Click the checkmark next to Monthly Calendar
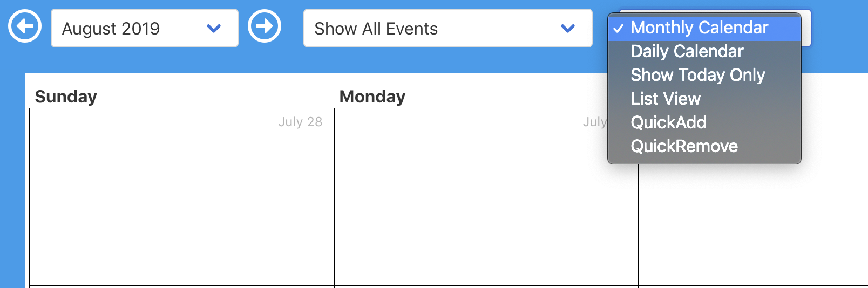The image size is (868, 288). click(619, 28)
